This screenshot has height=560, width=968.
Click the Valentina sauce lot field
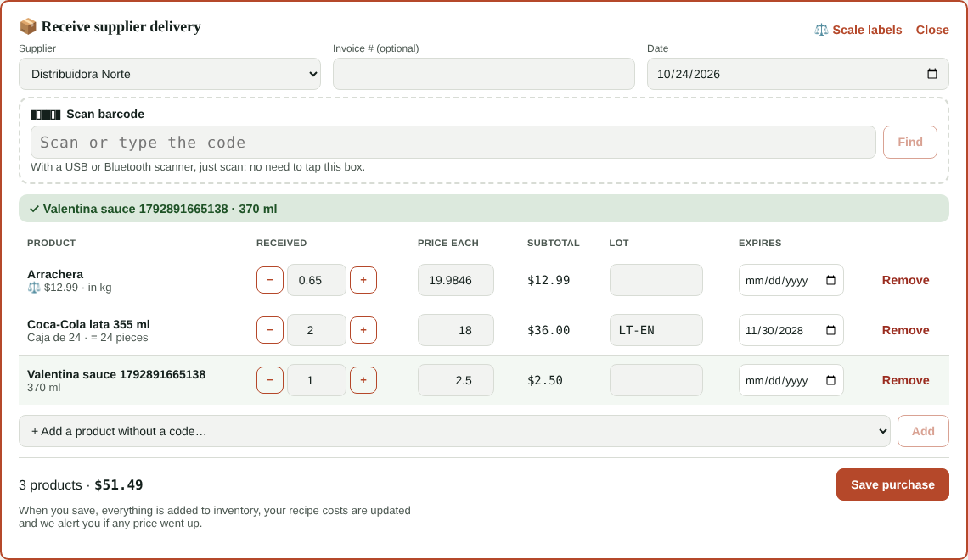pyautogui.click(x=656, y=380)
